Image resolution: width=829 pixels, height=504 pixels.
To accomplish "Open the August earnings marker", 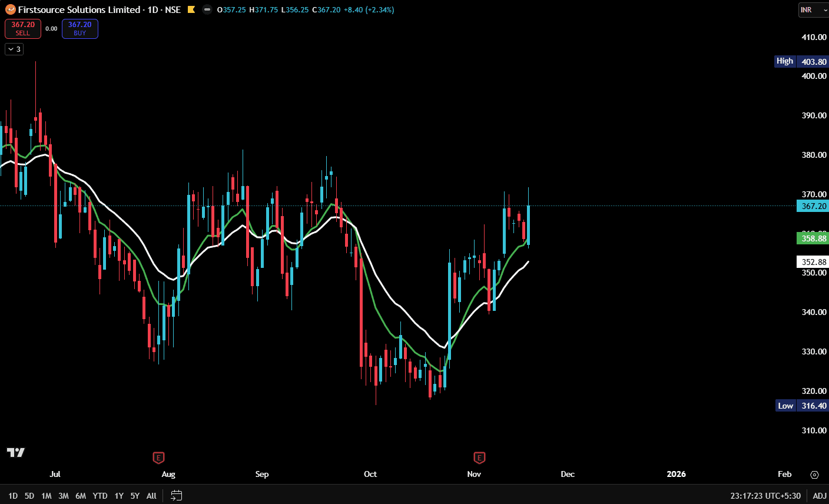I will pos(158,457).
